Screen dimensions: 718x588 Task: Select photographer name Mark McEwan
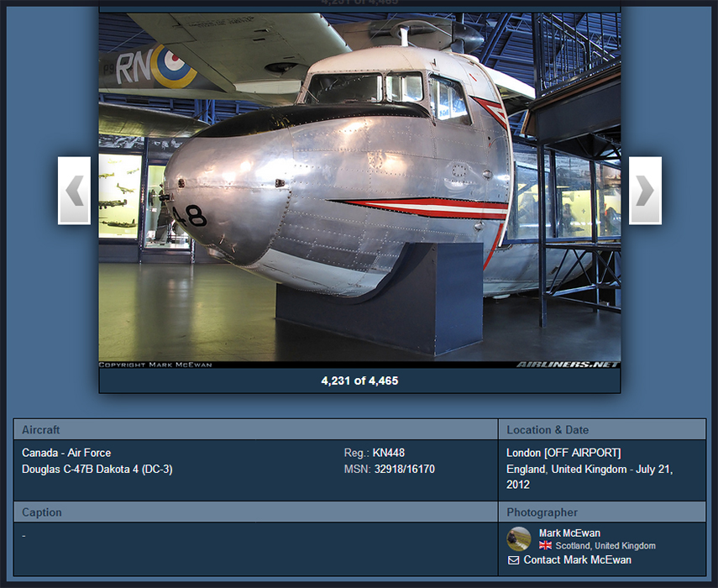pos(569,533)
